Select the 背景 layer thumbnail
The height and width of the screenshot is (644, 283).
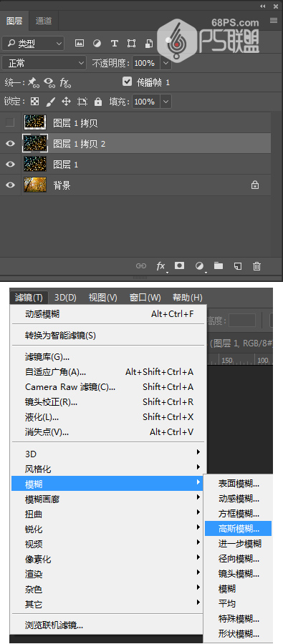pyautogui.click(x=35, y=185)
